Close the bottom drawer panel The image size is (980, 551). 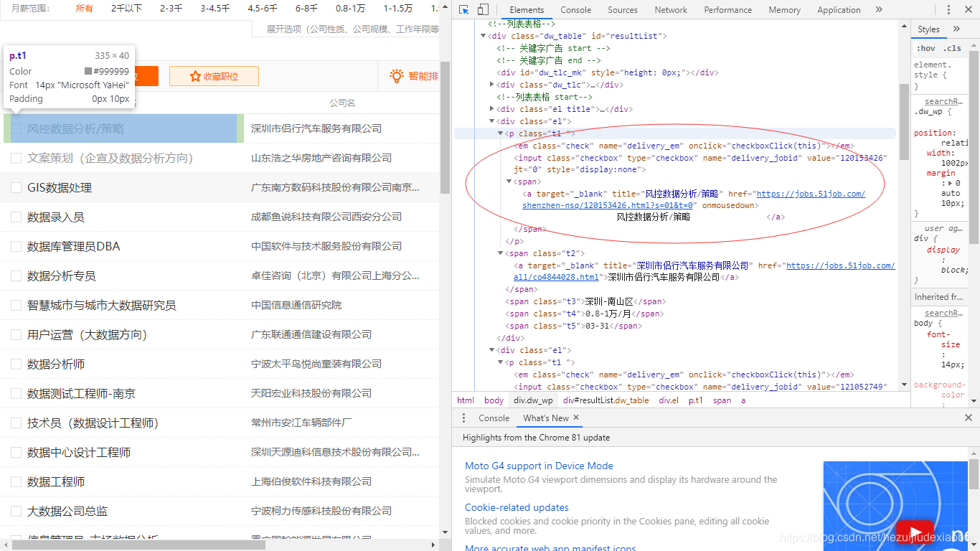[x=969, y=418]
